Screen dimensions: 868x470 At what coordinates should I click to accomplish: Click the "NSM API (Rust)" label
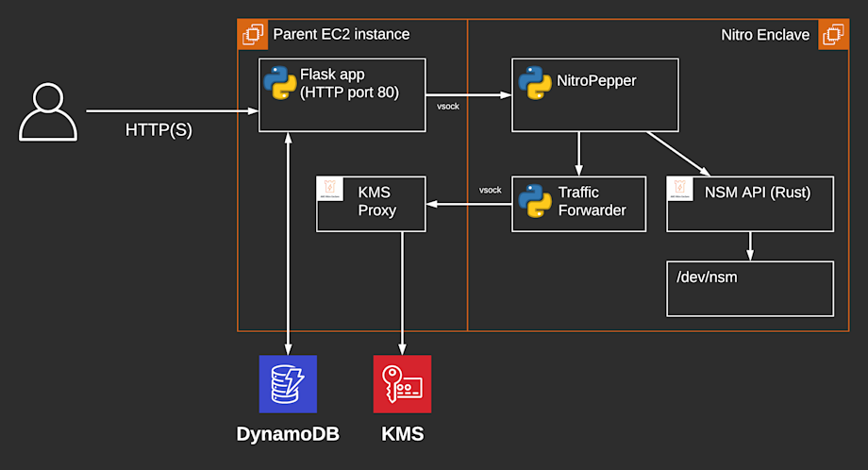pos(758,193)
